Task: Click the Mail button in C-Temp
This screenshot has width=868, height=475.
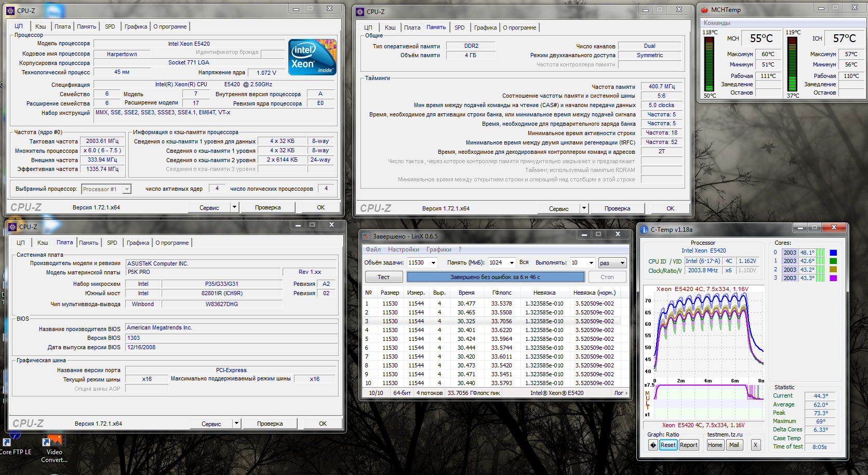Action: (x=734, y=445)
